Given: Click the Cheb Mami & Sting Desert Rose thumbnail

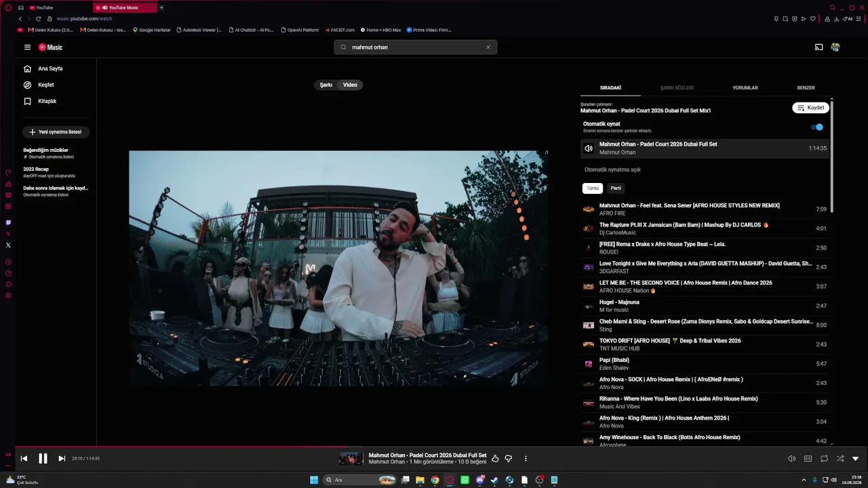Looking at the screenshot, I should pos(589,325).
